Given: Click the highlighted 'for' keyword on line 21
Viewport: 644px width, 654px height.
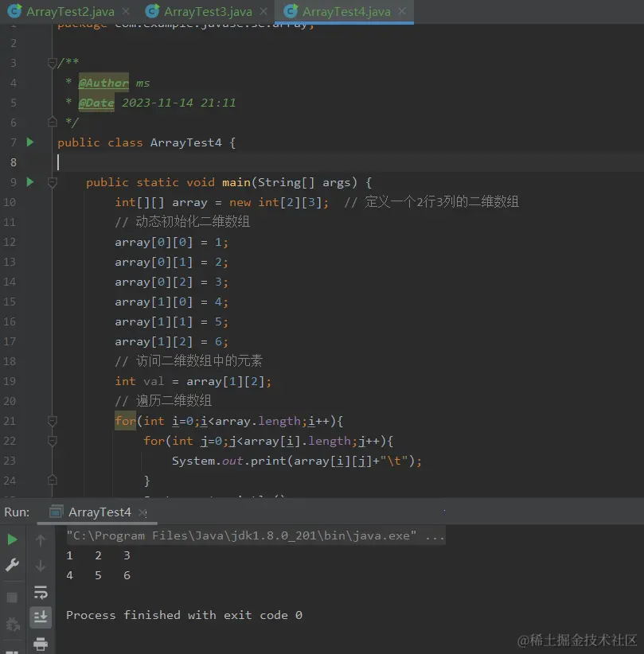Looking at the screenshot, I should tap(125, 421).
